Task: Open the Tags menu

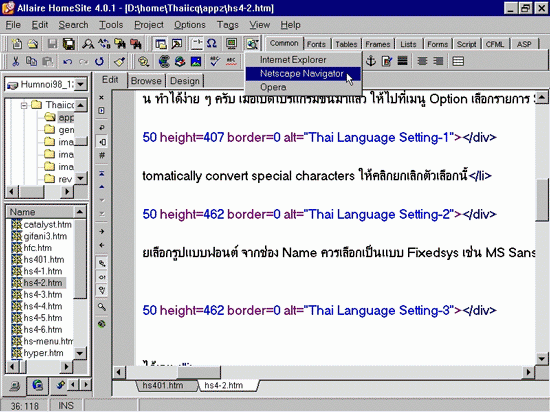Action: [227, 25]
